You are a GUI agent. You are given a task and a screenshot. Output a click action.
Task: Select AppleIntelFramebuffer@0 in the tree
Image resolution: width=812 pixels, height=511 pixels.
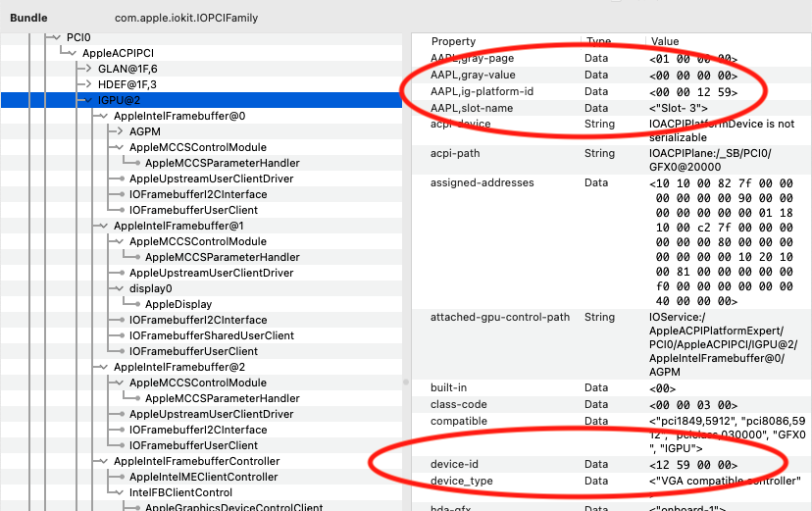[179, 116]
